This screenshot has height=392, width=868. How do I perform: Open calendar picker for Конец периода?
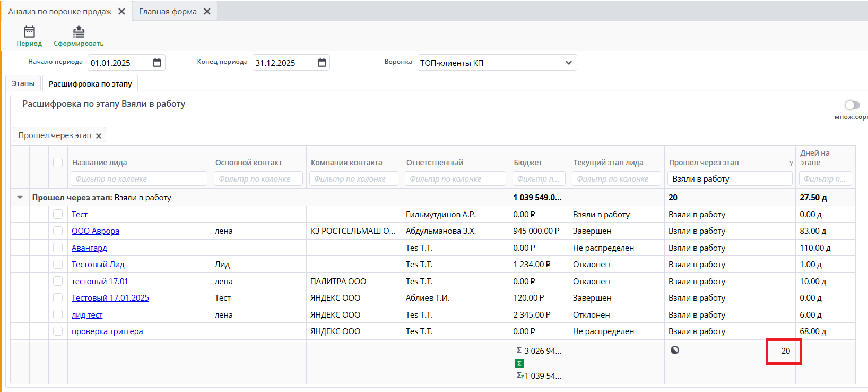tap(322, 63)
